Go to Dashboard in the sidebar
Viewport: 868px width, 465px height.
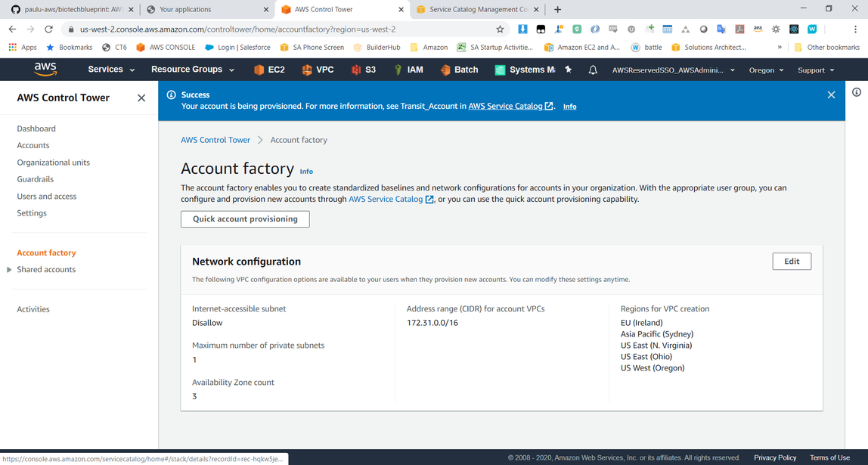point(36,129)
